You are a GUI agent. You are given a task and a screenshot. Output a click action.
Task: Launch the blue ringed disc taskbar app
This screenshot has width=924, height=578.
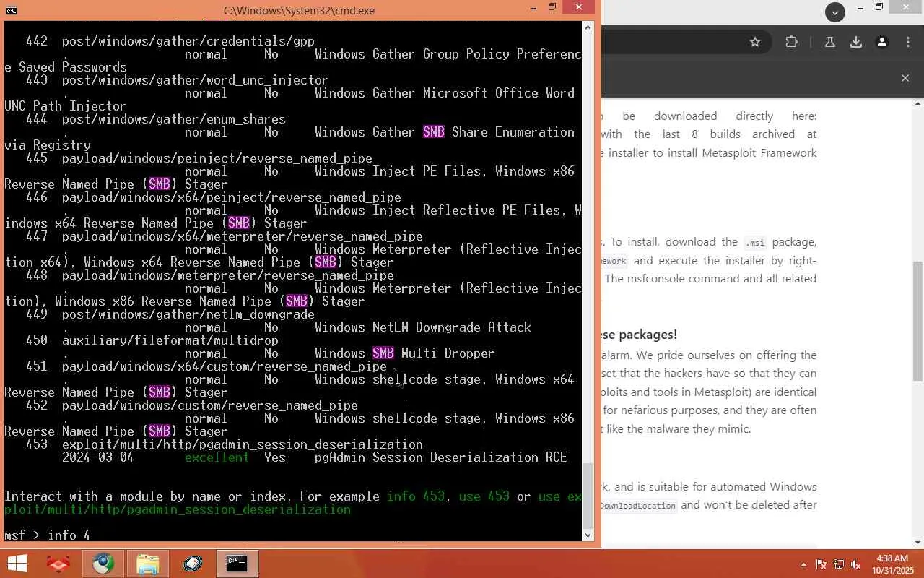(x=193, y=564)
